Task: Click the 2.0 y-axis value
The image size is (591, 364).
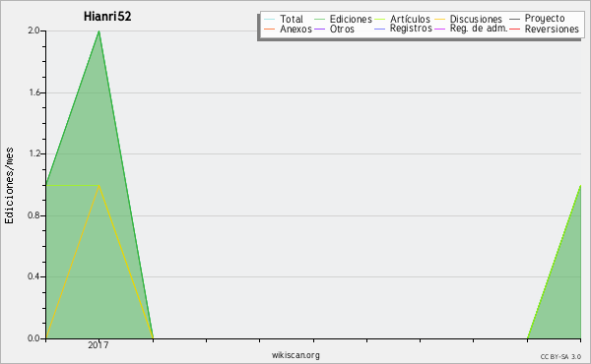Action: 33,30
